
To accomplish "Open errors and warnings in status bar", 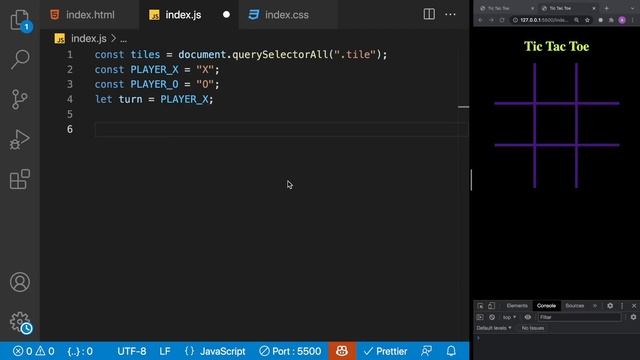I will pyautogui.click(x=33, y=351).
